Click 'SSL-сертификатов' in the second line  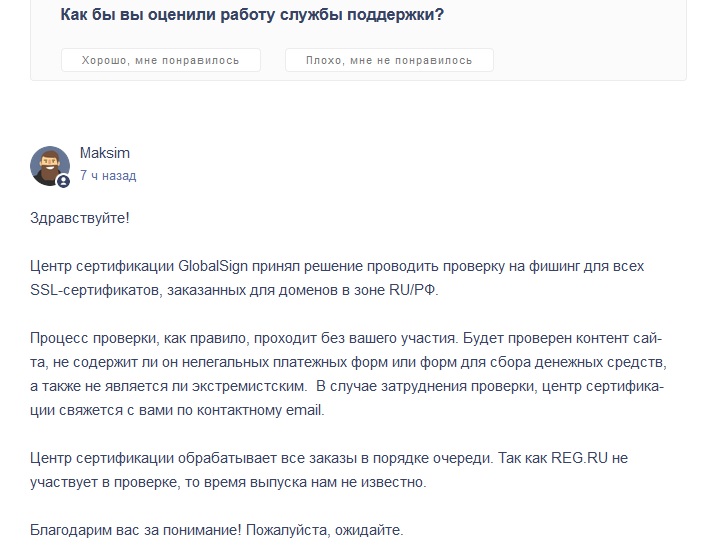pos(95,290)
